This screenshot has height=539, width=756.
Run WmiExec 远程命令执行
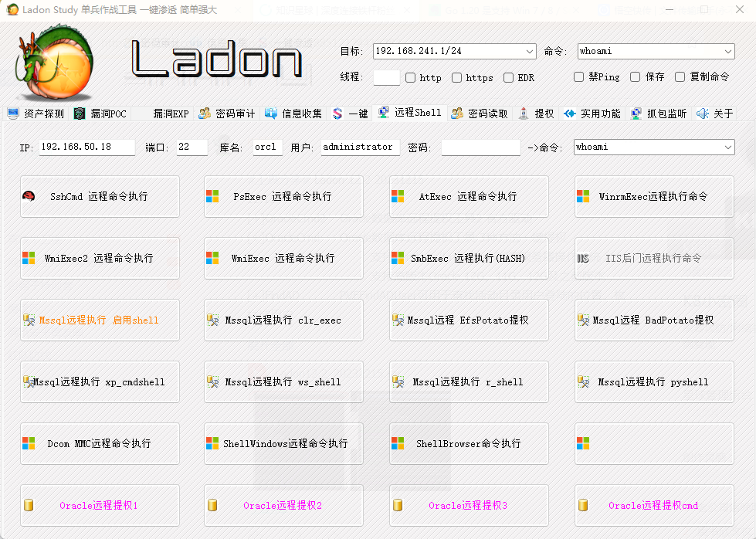coord(283,258)
